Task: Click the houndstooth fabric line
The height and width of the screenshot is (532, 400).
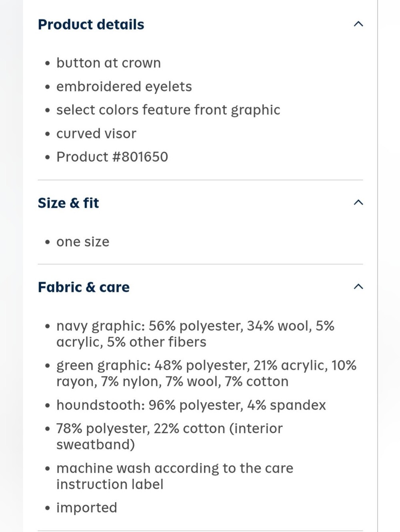Action: 191,405
